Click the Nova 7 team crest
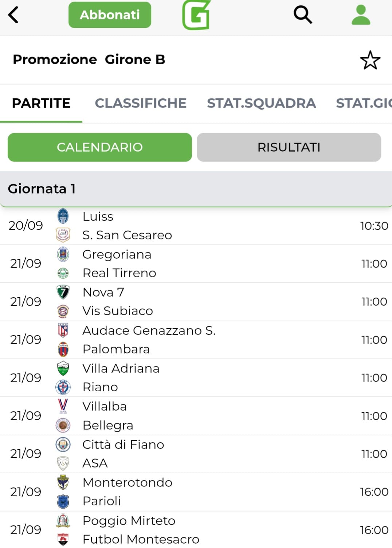 63,292
